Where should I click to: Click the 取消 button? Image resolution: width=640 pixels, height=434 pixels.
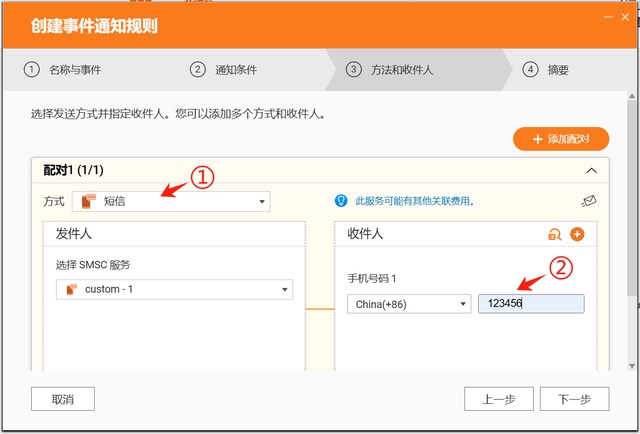tap(63, 399)
